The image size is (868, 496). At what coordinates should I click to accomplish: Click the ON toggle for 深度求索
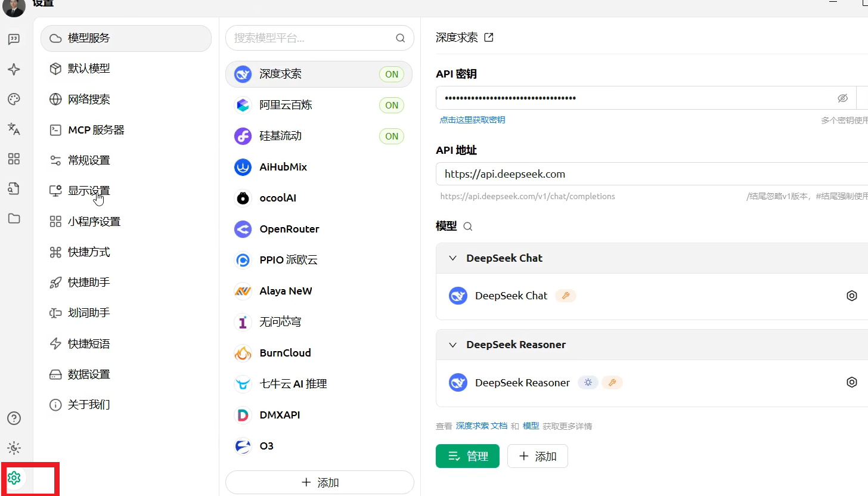(x=392, y=75)
